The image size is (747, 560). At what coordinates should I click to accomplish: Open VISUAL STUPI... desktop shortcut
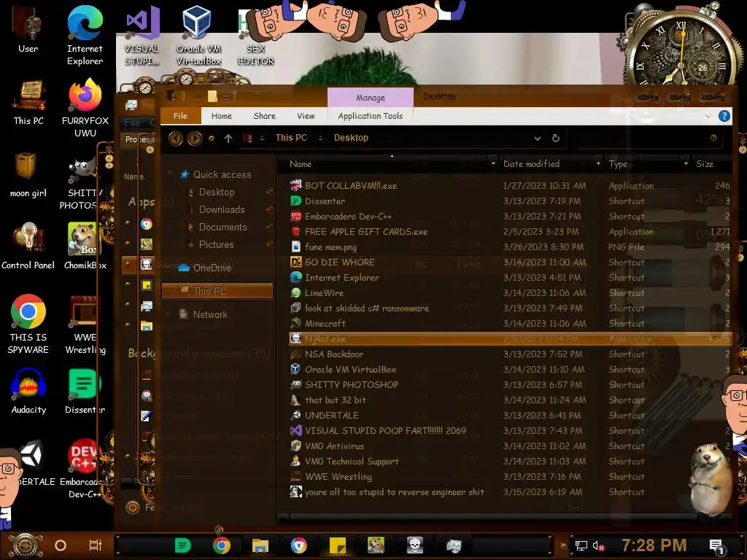[142, 36]
